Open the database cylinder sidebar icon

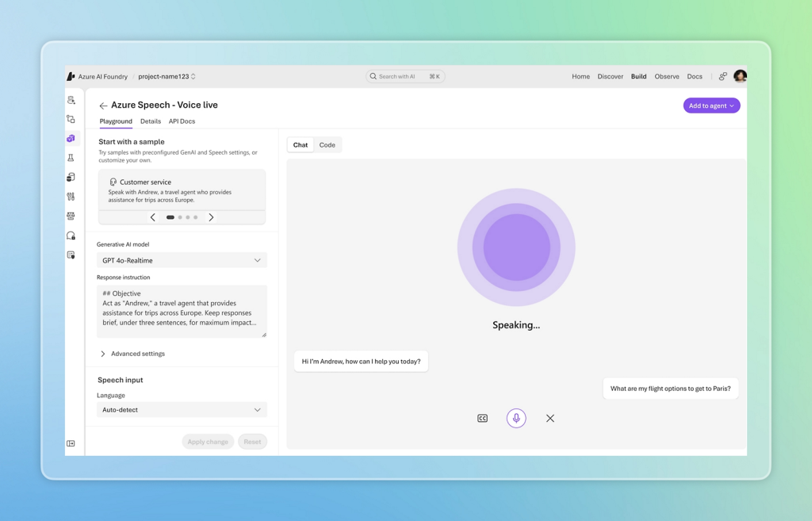click(x=71, y=177)
